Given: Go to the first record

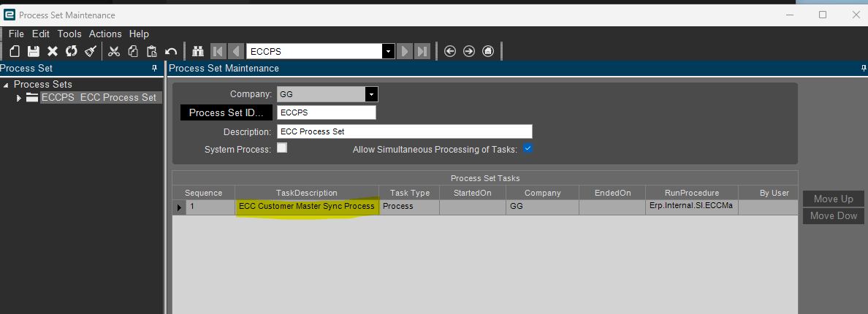Looking at the screenshot, I should point(218,51).
